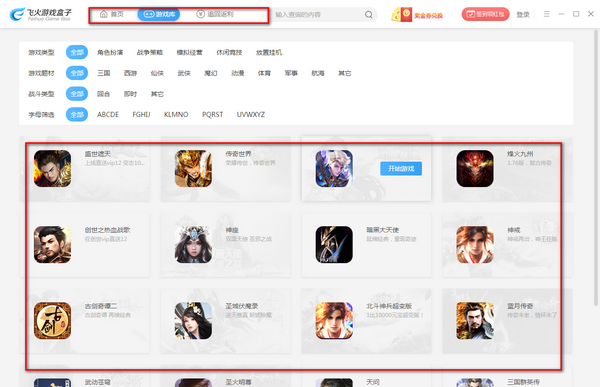Select the 角色扮演 game type filter

pos(110,52)
